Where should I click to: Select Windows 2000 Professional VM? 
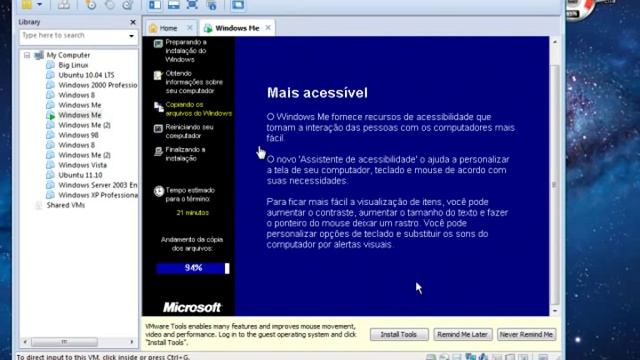pyautogui.click(x=98, y=85)
